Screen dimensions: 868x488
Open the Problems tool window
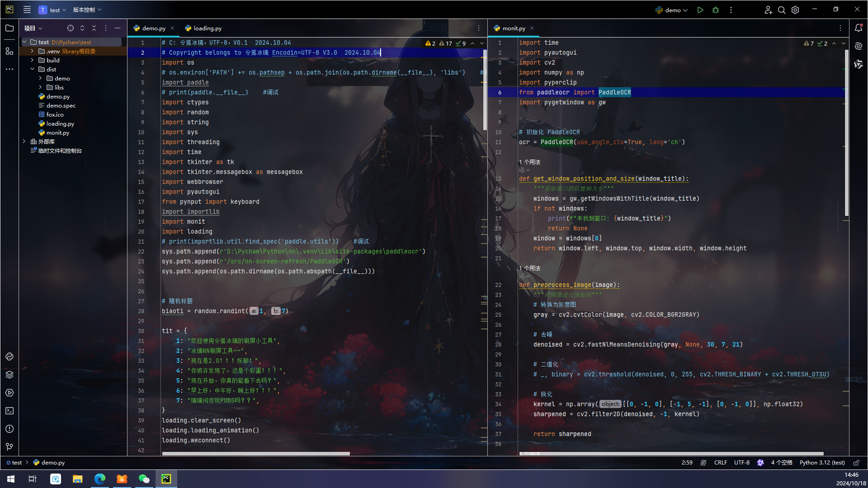pyautogui.click(x=9, y=429)
